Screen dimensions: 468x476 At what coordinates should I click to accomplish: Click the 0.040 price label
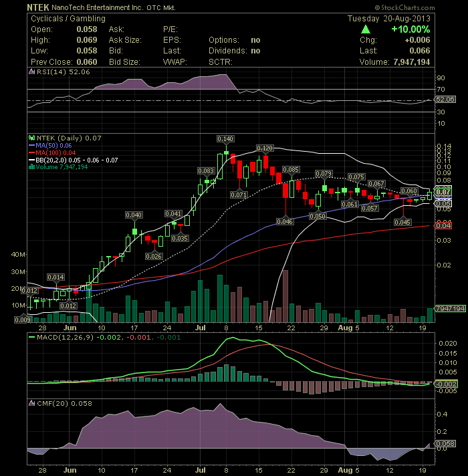134,215
